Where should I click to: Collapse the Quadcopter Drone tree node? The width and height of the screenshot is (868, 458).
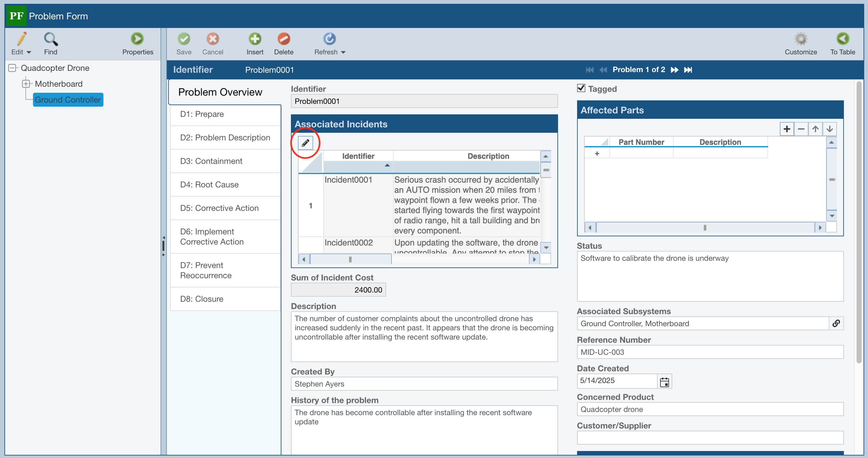coord(12,68)
